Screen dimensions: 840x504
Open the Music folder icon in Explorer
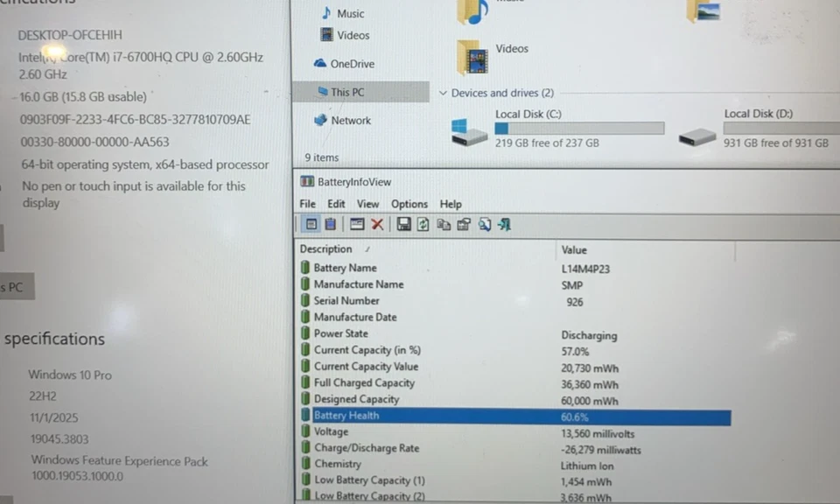click(472, 12)
